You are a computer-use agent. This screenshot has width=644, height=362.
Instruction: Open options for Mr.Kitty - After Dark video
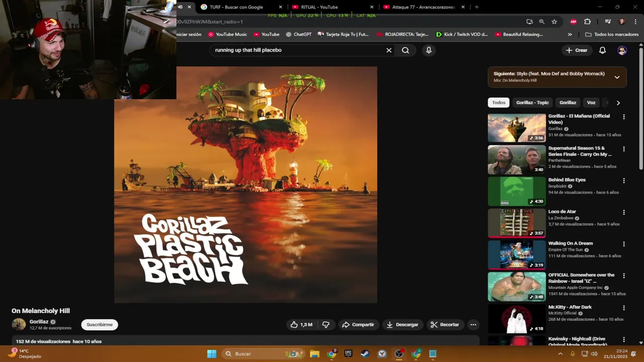624,308
